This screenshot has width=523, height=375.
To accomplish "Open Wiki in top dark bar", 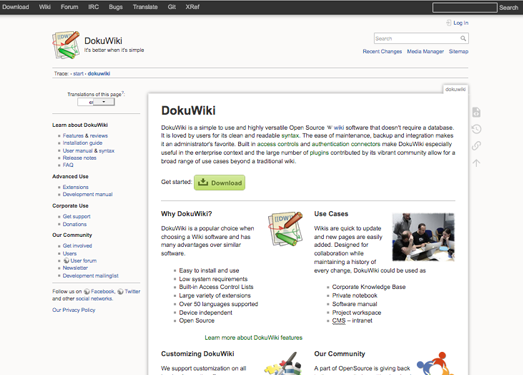I will (45, 7).
